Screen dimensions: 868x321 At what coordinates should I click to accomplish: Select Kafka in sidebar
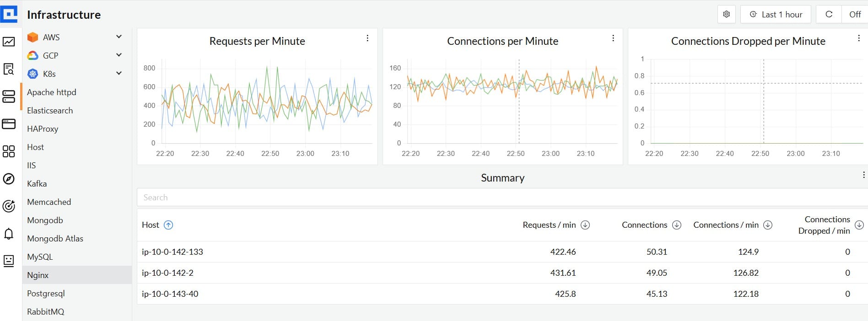tap(76, 183)
